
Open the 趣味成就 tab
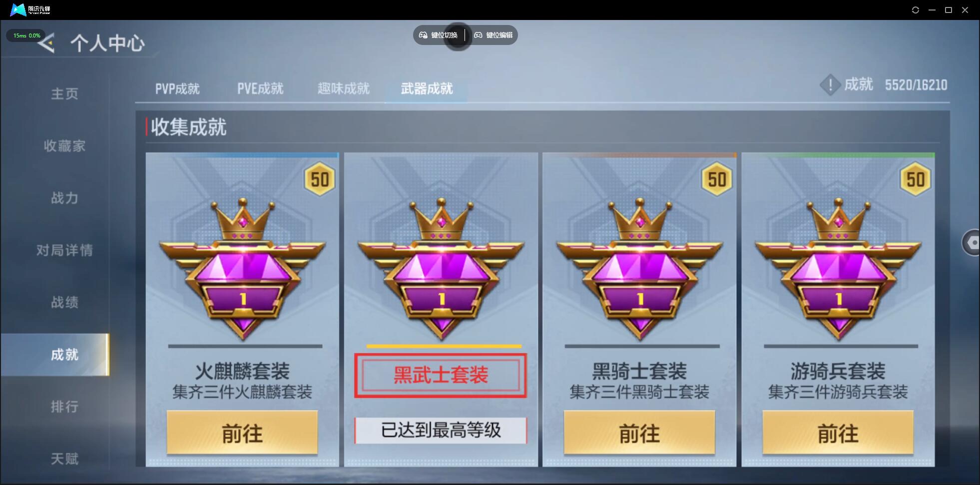pyautogui.click(x=344, y=89)
